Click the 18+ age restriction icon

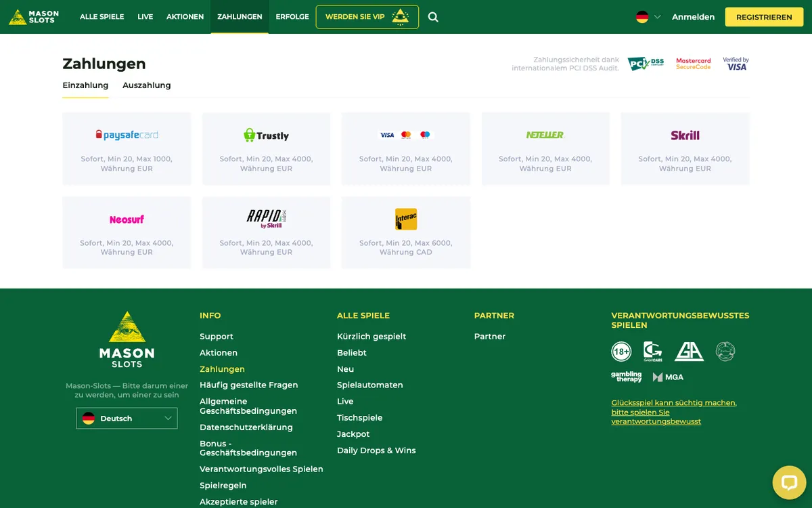(621, 352)
